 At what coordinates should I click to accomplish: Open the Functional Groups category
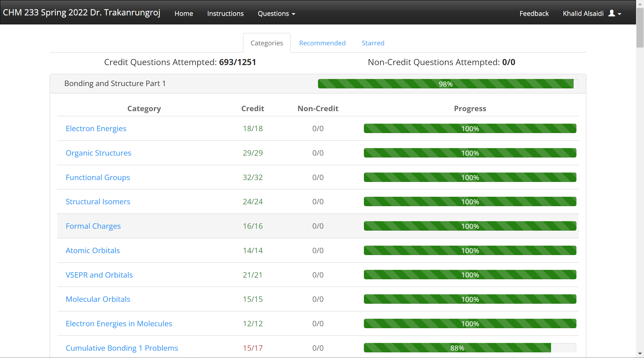[98, 177]
